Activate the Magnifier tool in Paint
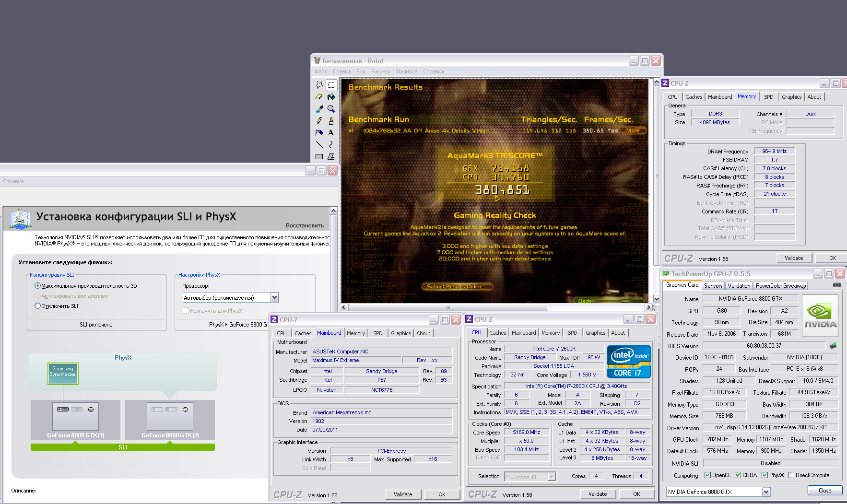Screen dimensions: 847x504 click(331, 109)
